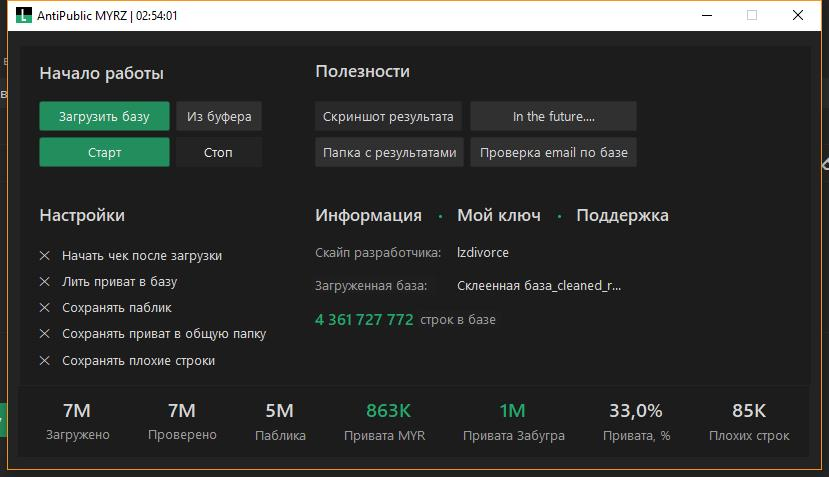Toggle Начать чек после загрузки option

pyautogui.click(x=45, y=256)
